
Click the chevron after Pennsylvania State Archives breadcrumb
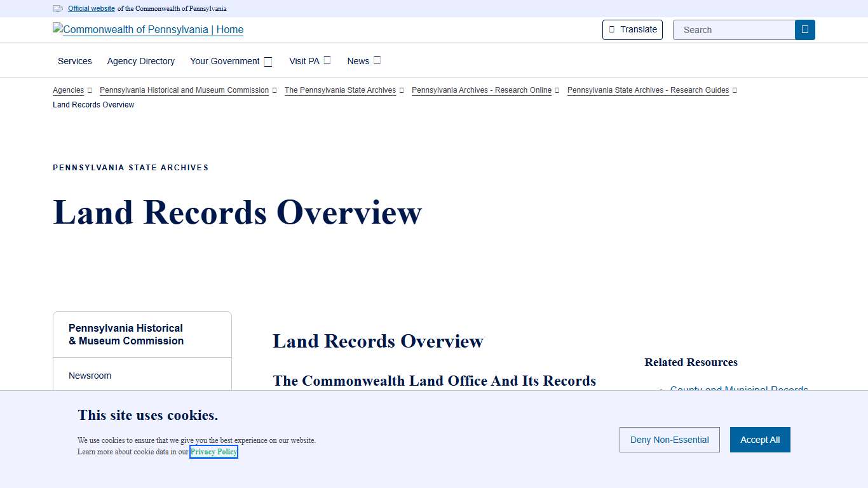click(x=401, y=90)
